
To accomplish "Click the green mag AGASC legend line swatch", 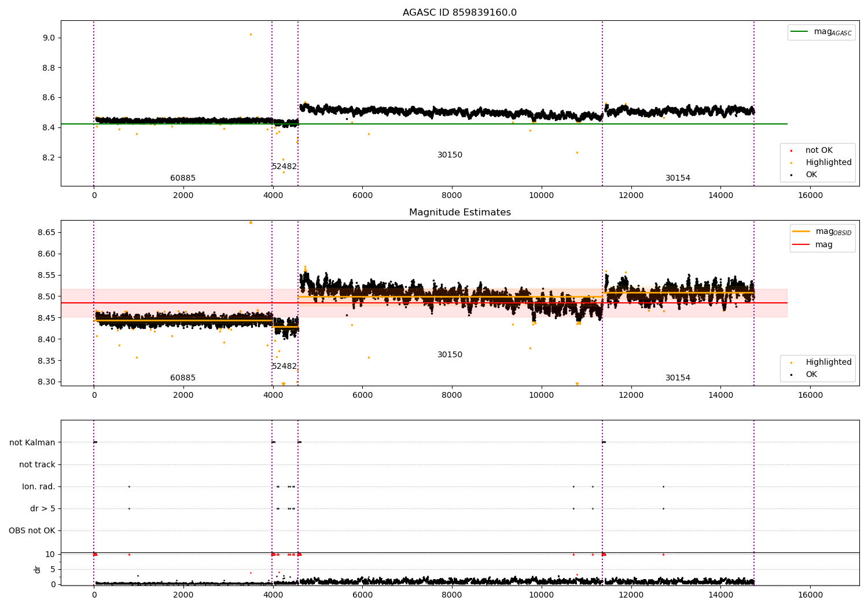I will click(800, 32).
